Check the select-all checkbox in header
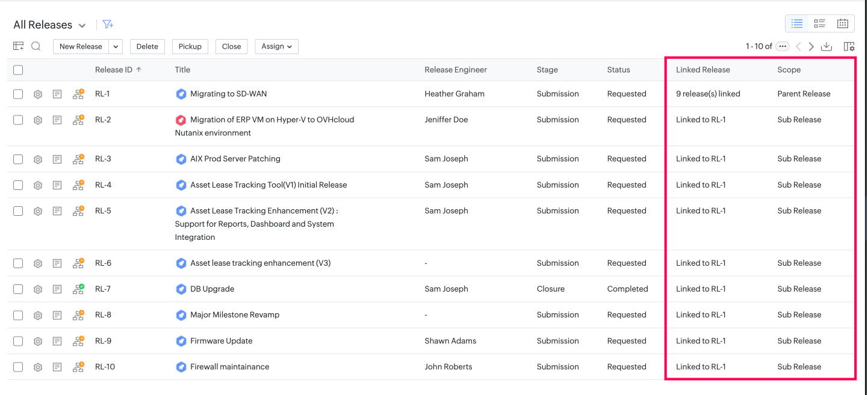The height and width of the screenshot is (395, 868). (18, 70)
